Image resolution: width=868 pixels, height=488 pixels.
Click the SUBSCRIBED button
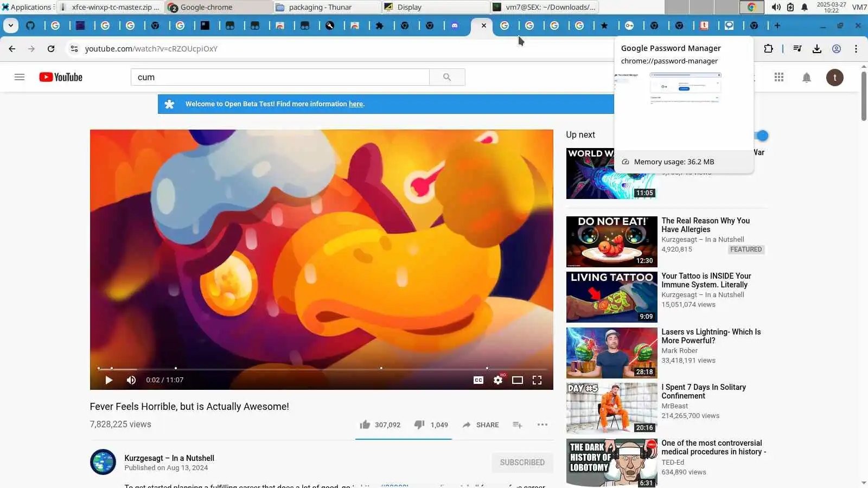click(522, 463)
